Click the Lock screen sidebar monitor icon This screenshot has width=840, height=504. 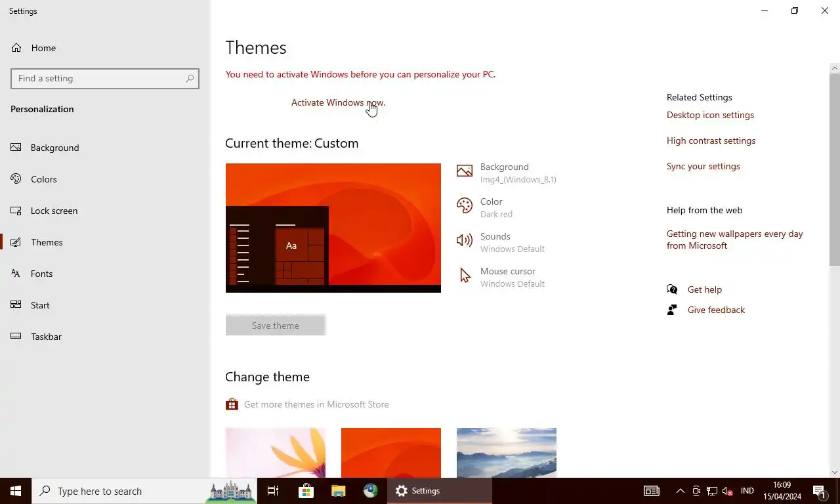[x=16, y=211]
